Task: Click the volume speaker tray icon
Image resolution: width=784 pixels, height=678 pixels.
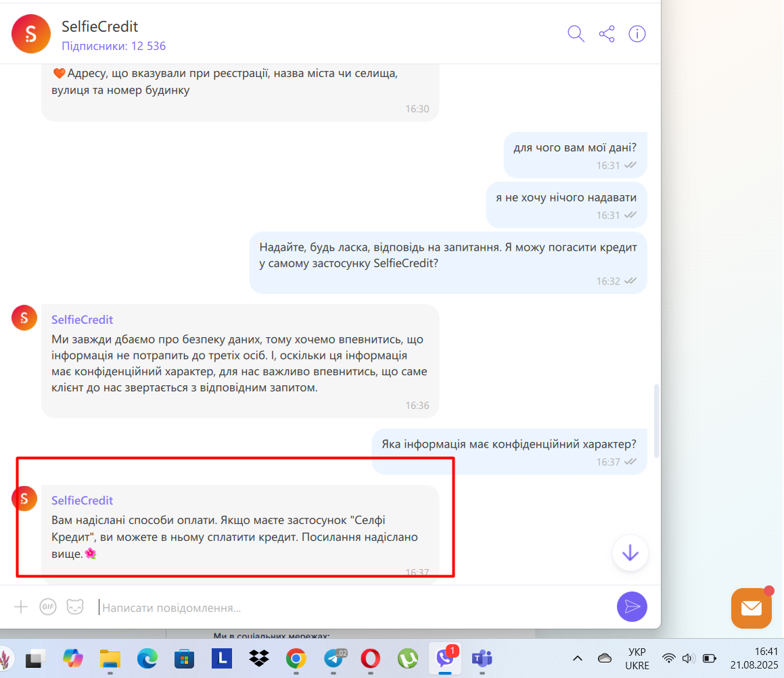Action: click(x=689, y=658)
